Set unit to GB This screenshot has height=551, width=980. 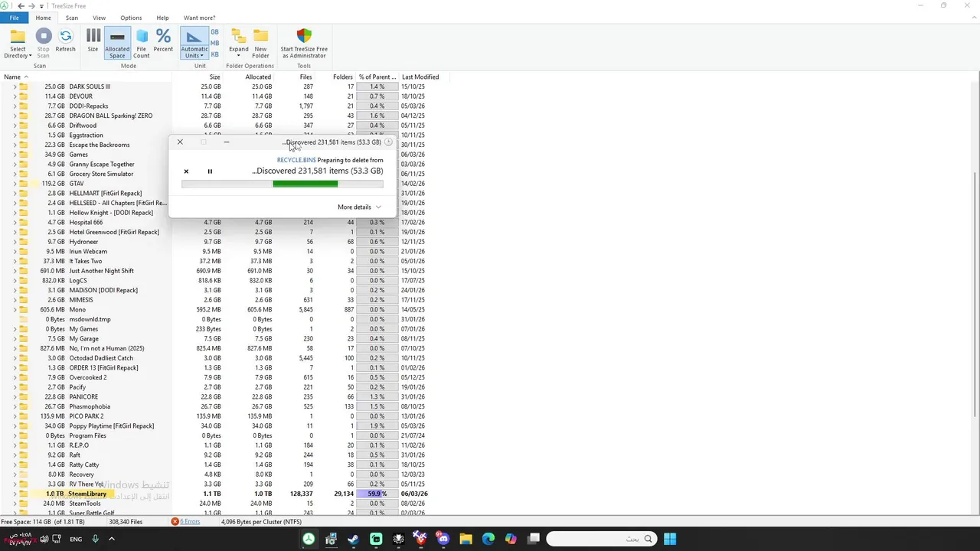pyautogui.click(x=214, y=32)
